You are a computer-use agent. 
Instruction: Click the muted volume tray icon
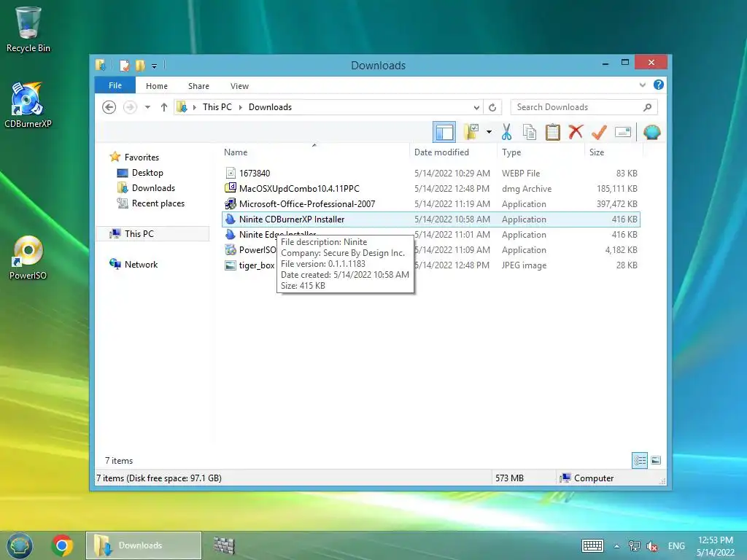(652, 546)
